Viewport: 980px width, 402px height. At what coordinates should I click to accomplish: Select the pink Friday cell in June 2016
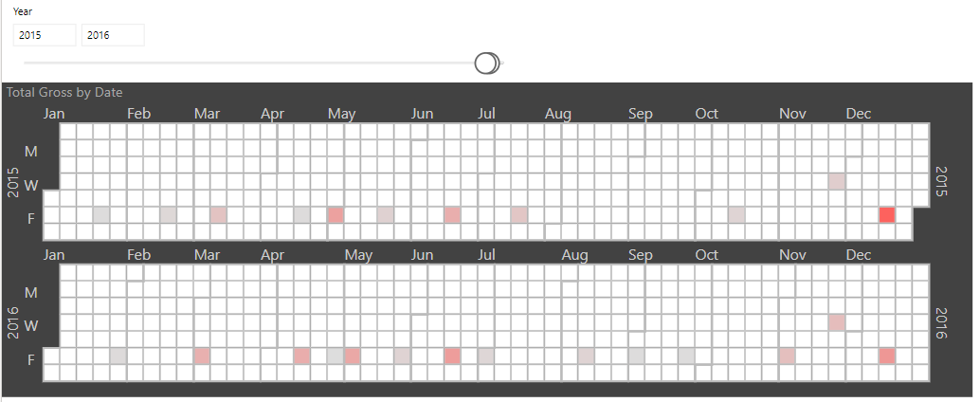(452, 356)
